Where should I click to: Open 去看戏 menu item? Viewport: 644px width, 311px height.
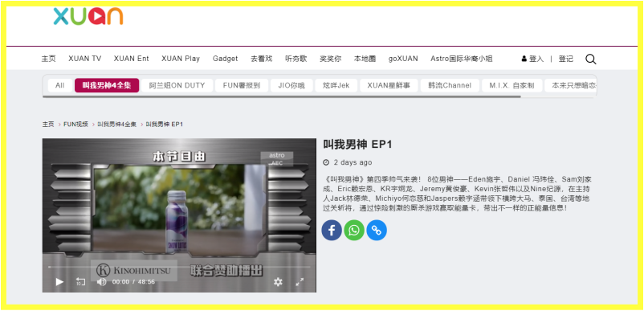point(262,59)
